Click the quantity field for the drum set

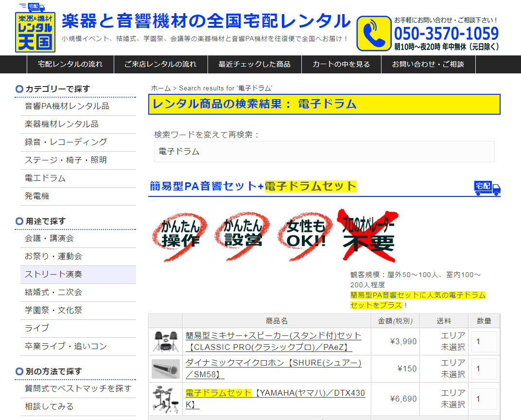(484, 399)
